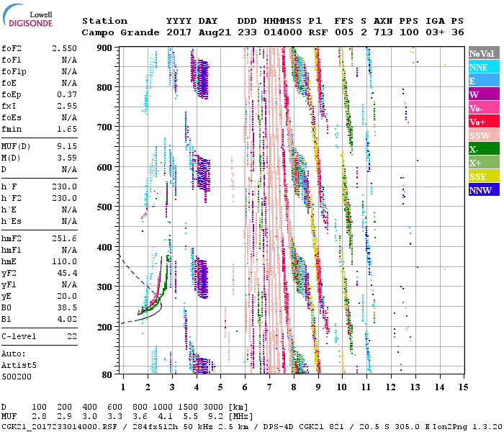This screenshot has height=432, width=504.
Task: Select the MUF(D) value 9.15
Action: (x=66, y=146)
